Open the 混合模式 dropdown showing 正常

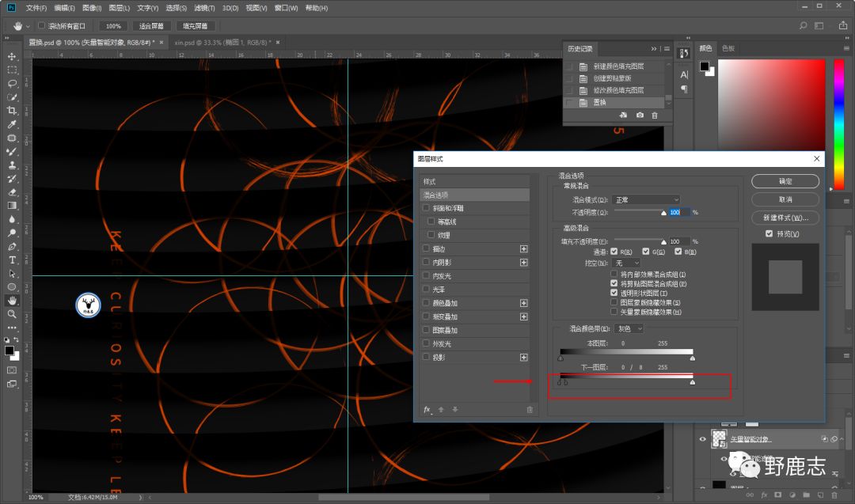646,199
